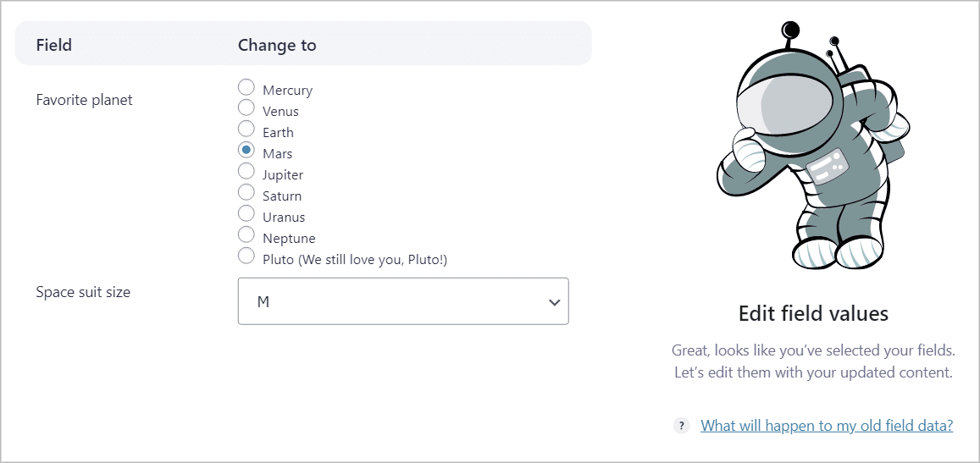
Task: Choose Earth as favorite planet
Action: pos(246,129)
